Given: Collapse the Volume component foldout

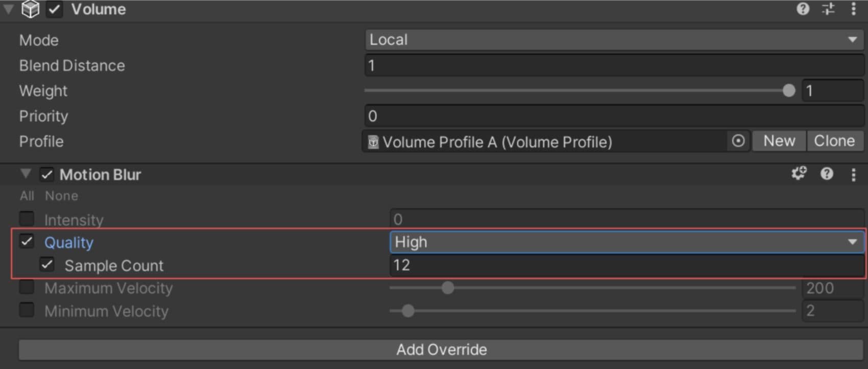Looking at the screenshot, I should (9, 9).
